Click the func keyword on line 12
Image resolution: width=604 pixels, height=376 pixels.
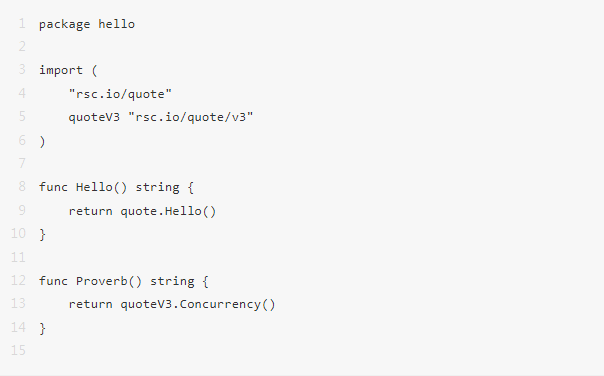pos(53,281)
